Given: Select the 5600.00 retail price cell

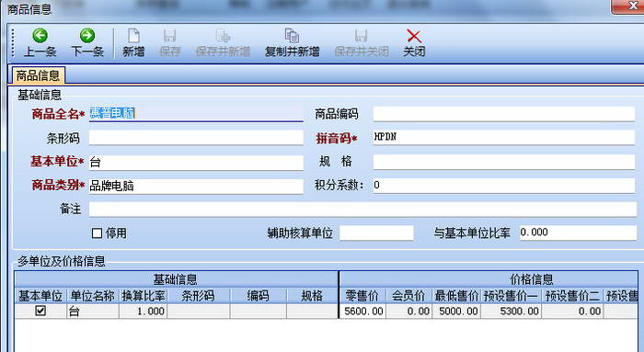Looking at the screenshot, I should pos(362,312).
